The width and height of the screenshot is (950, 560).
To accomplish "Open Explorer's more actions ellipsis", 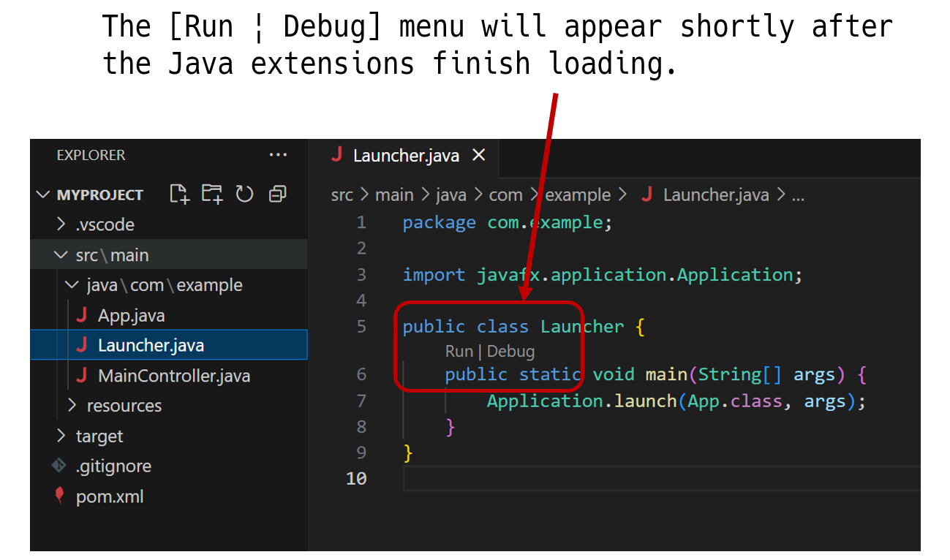I will tap(278, 155).
